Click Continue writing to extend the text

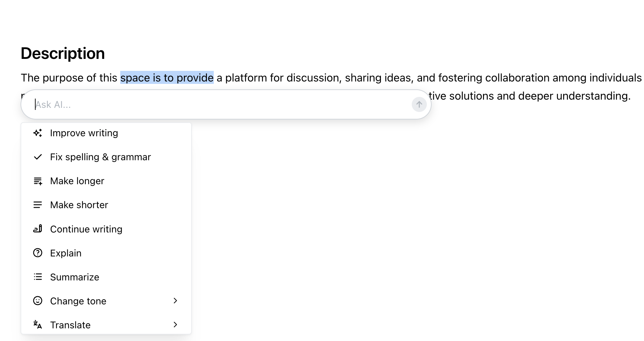pos(86,229)
